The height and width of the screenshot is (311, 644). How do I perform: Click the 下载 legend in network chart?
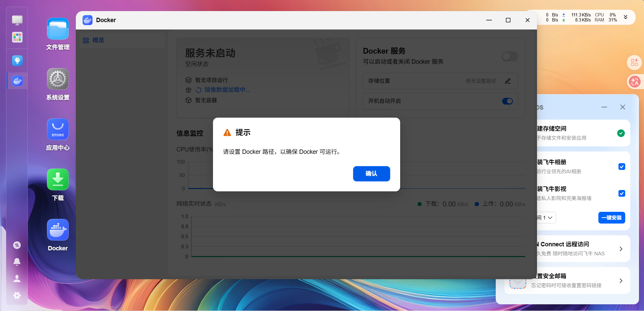coord(442,204)
